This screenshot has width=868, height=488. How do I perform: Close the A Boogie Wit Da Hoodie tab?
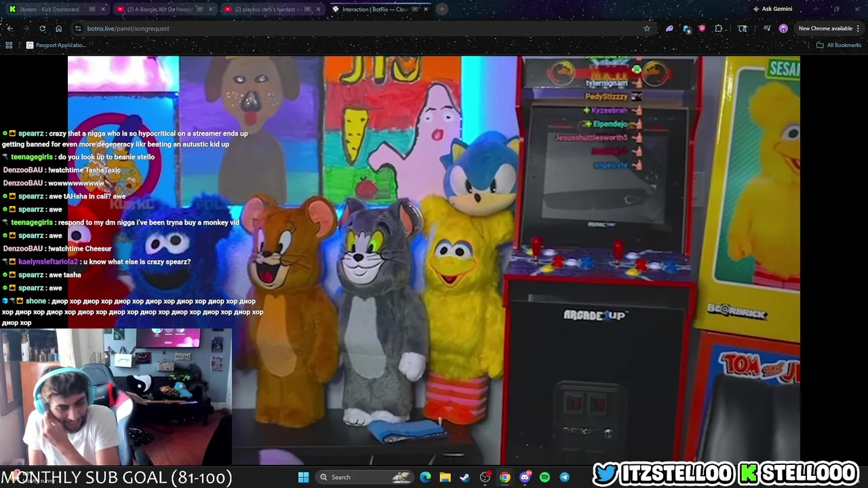211,9
